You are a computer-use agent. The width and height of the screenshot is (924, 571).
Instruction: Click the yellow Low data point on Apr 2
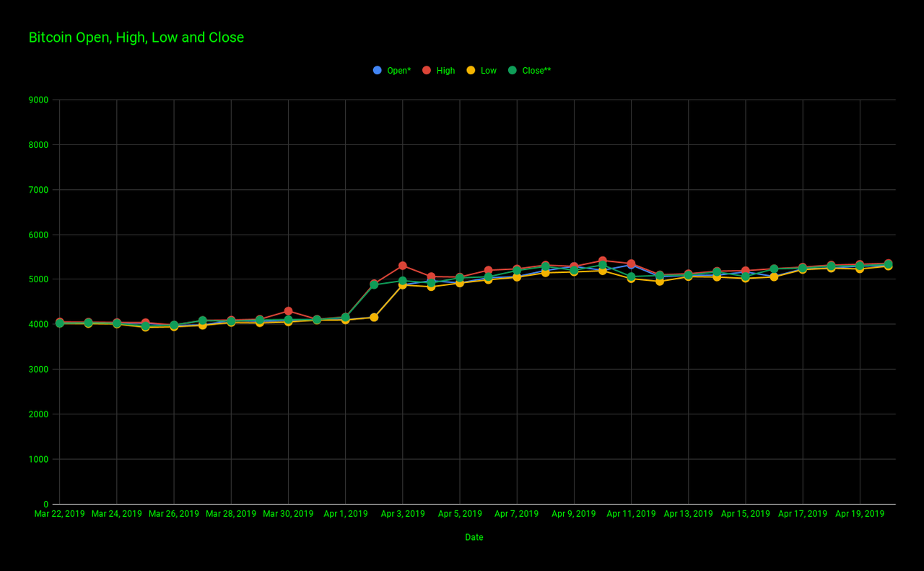pos(374,318)
